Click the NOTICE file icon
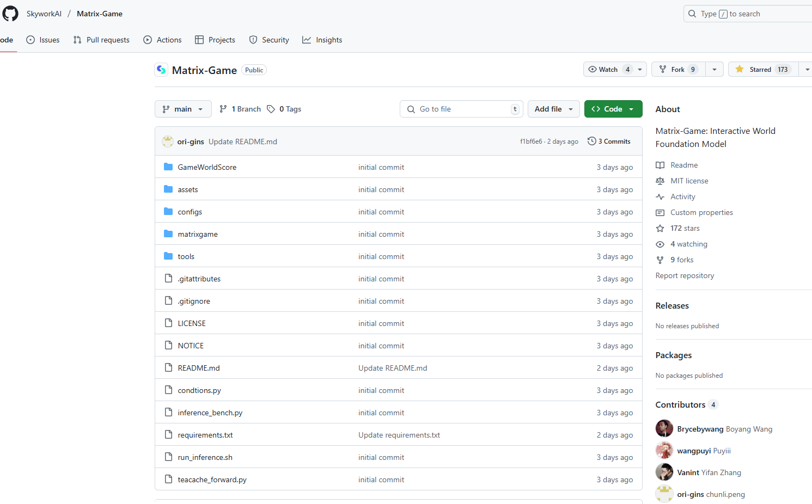 168,346
